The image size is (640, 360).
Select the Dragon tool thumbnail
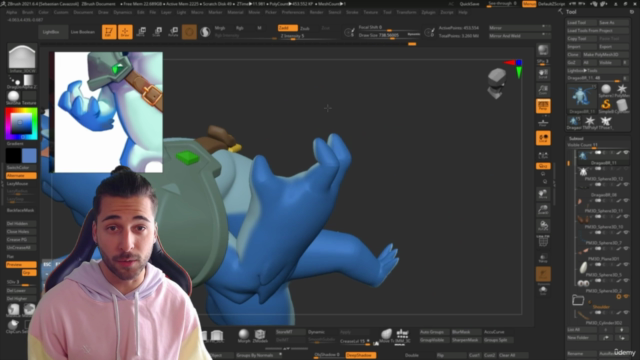click(x=581, y=98)
